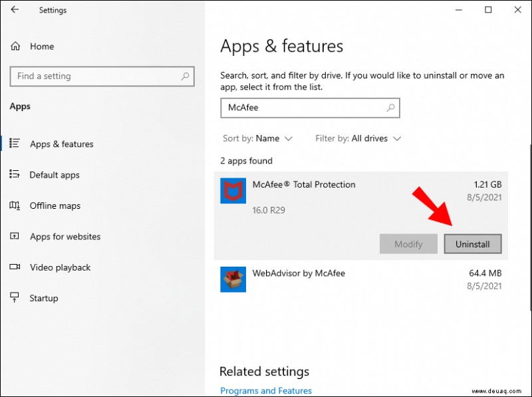Image resolution: width=532 pixels, height=397 pixels.
Task: Click the Startup sidebar icon
Action: (x=15, y=297)
